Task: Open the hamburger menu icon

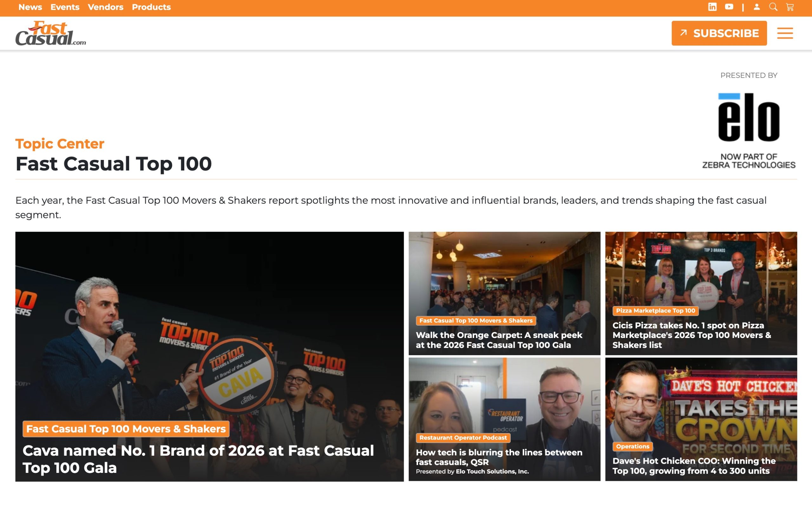Action: (x=785, y=33)
